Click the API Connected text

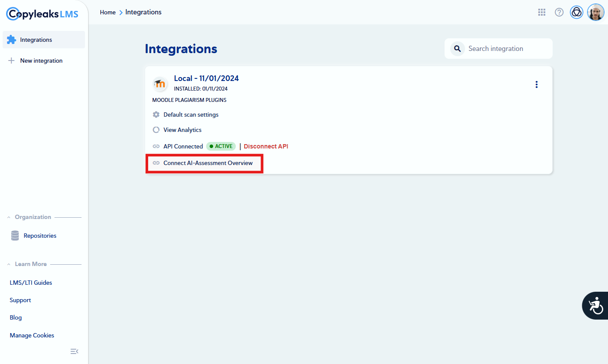tap(183, 146)
